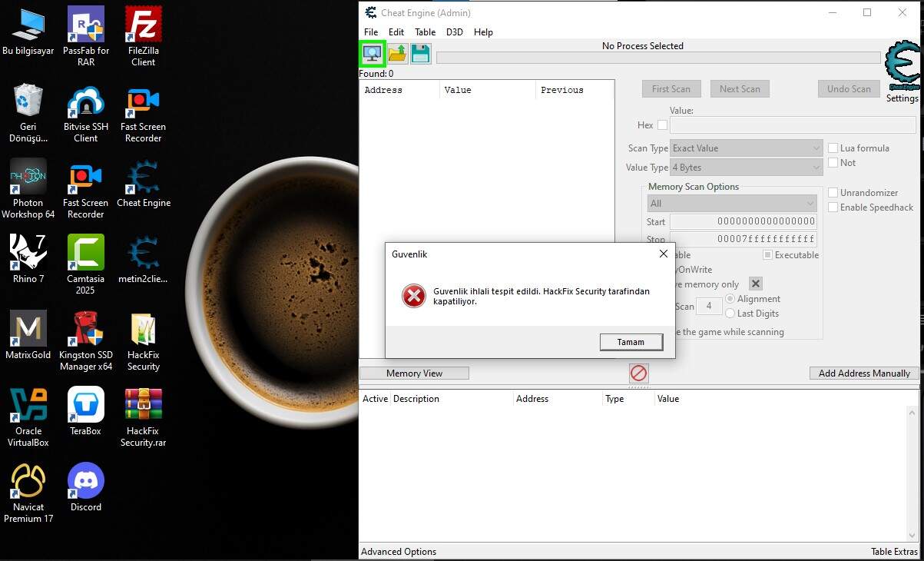This screenshot has width=924, height=561.
Task: Expand the Value Type dropdown
Action: pos(746,168)
